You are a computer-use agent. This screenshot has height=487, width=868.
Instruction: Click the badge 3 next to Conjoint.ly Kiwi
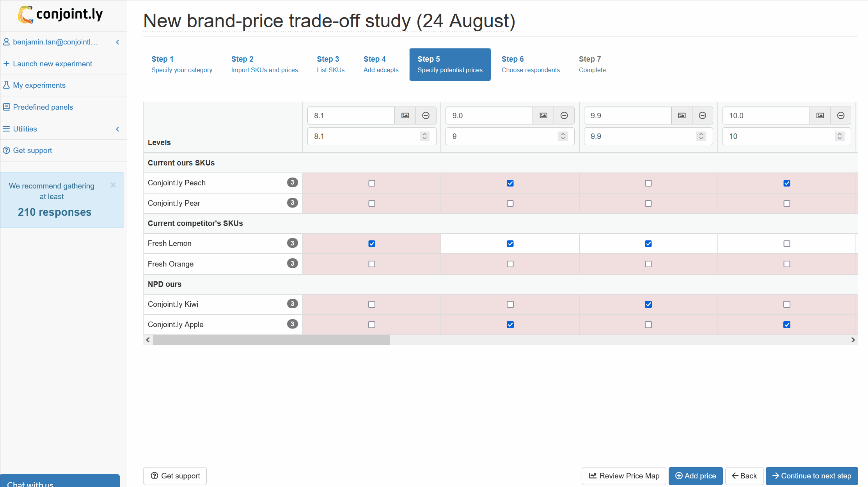click(x=293, y=304)
